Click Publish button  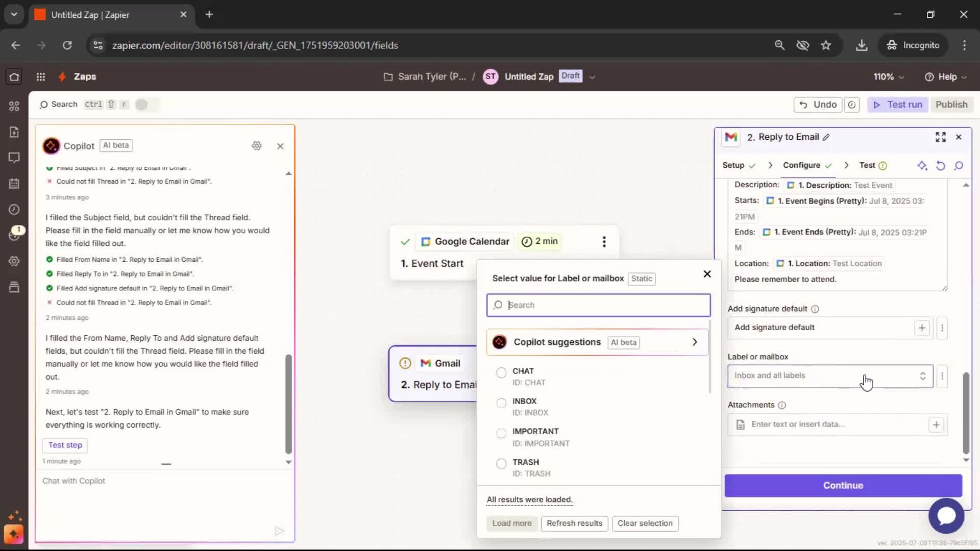(x=951, y=105)
